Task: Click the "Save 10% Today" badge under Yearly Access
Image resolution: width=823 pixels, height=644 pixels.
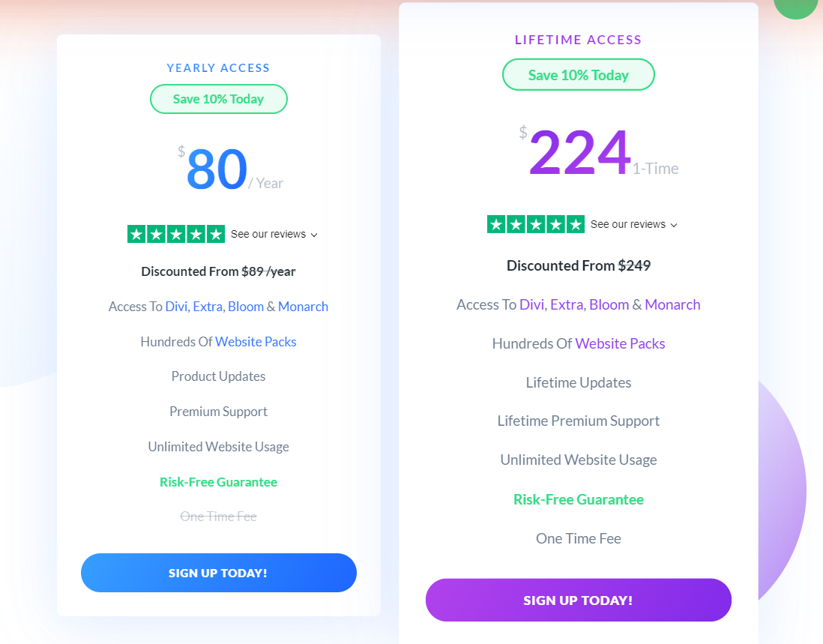Action: (218, 99)
